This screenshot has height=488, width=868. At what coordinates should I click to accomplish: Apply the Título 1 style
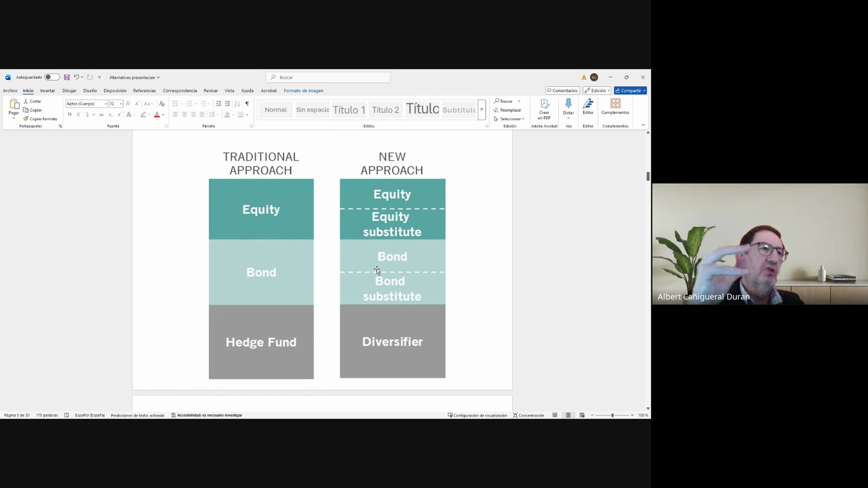[349, 110]
